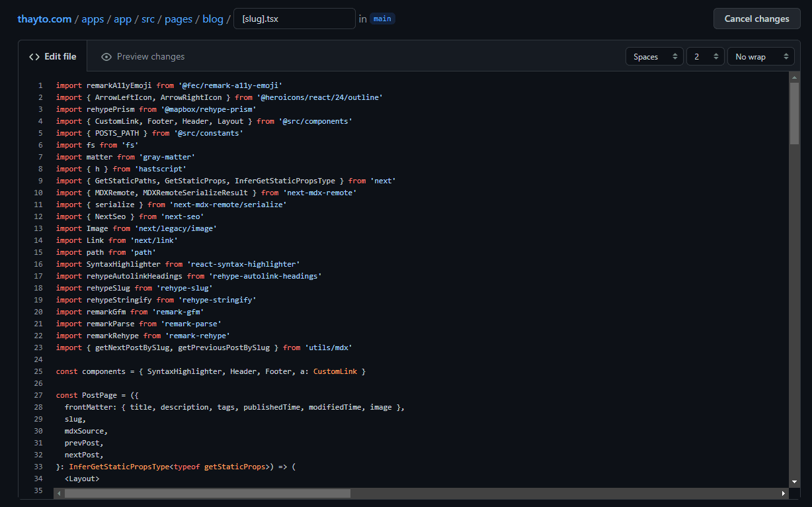The height and width of the screenshot is (507, 812).
Task: Click on 'next/link' import string
Action: point(154,240)
